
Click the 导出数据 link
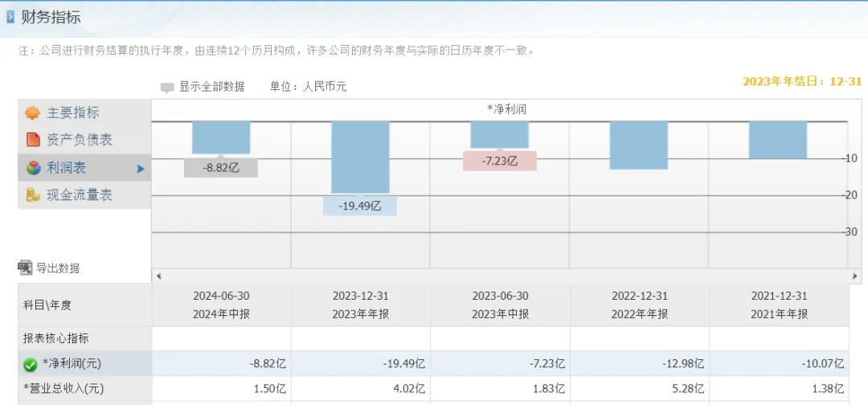coord(58,268)
